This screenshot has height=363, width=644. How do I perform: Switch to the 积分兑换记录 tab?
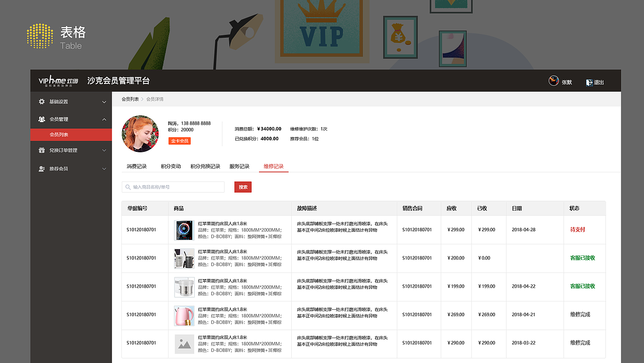pos(205,166)
